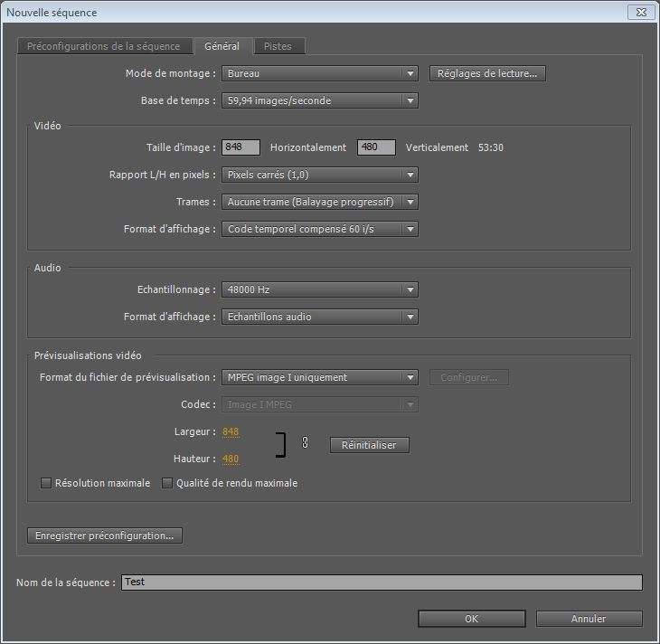Click Réglages de lecture button
The image size is (660, 644).
487,73
